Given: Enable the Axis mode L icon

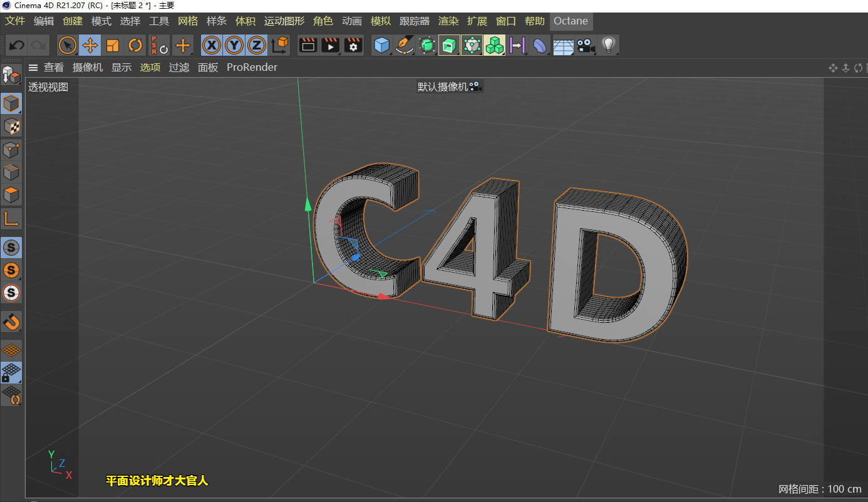Looking at the screenshot, I should click(x=11, y=218).
